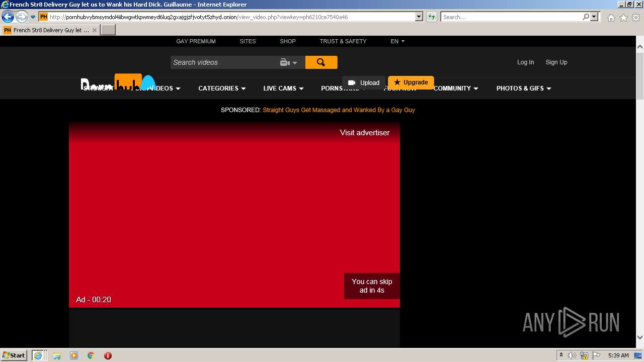Click the browser Search box
Image resolution: width=644 pixels, height=362 pixels.
tap(511, 17)
